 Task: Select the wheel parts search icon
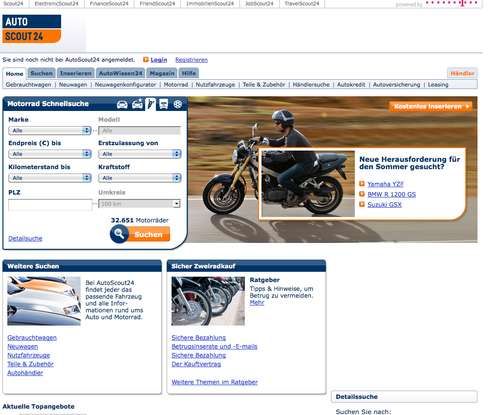(x=178, y=104)
